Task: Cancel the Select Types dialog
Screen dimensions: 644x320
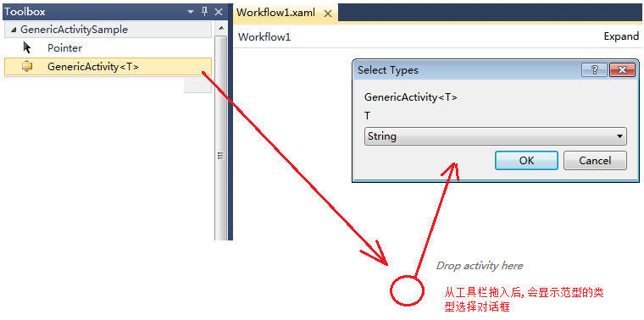Action: (595, 160)
